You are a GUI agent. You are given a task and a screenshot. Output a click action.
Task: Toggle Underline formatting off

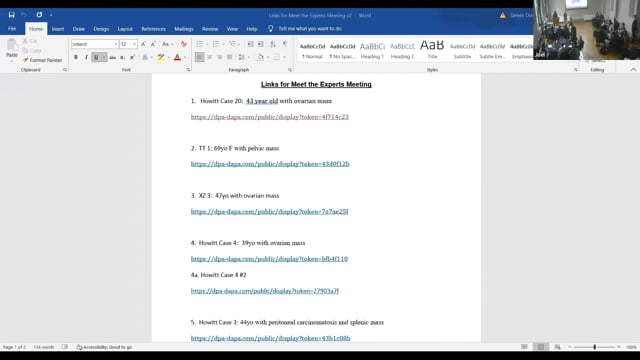coord(96,58)
